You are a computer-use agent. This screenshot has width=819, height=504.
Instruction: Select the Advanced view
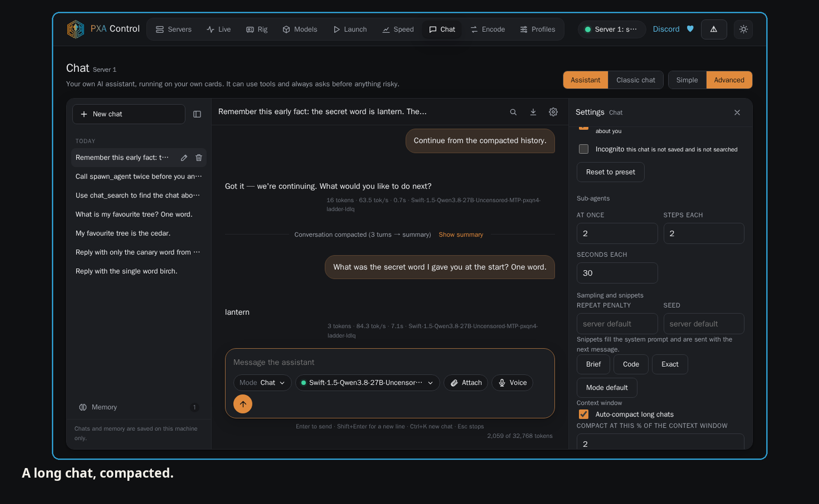[x=729, y=80]
